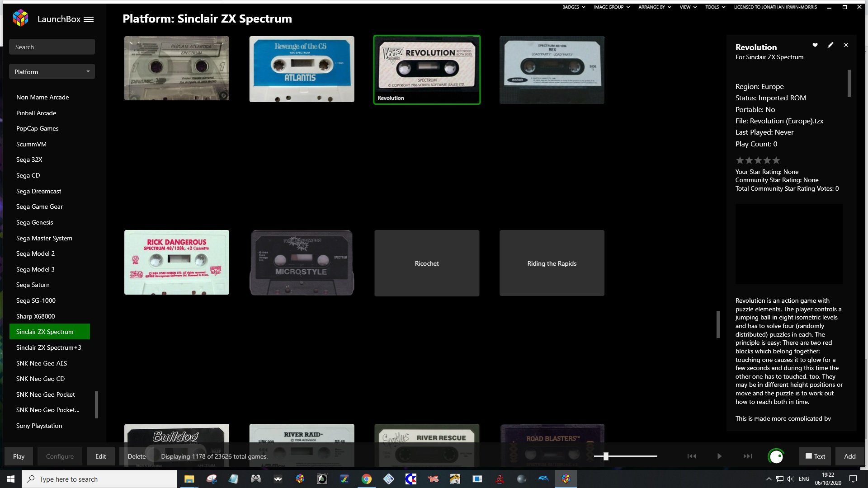This screenshot has width=868, height=488.
Task: Open the RetroArch invader taskbar icon
Action: pos(278,479)
